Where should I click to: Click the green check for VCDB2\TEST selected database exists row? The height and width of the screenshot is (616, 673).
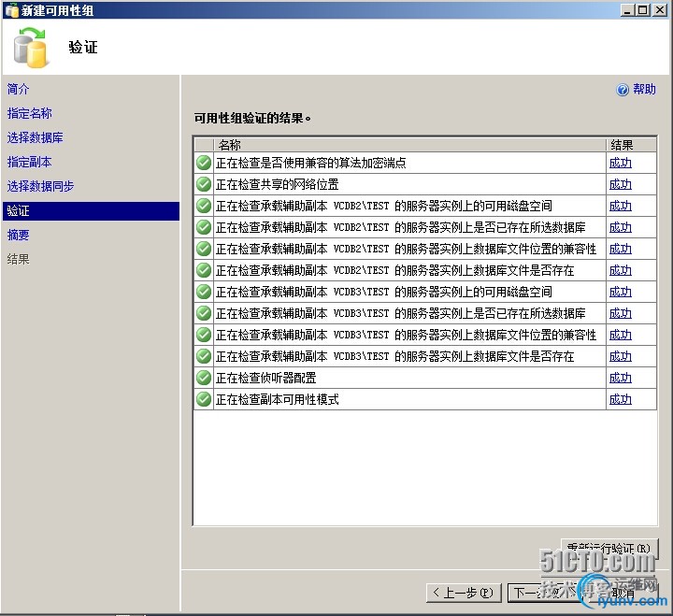tap(204, 227)
